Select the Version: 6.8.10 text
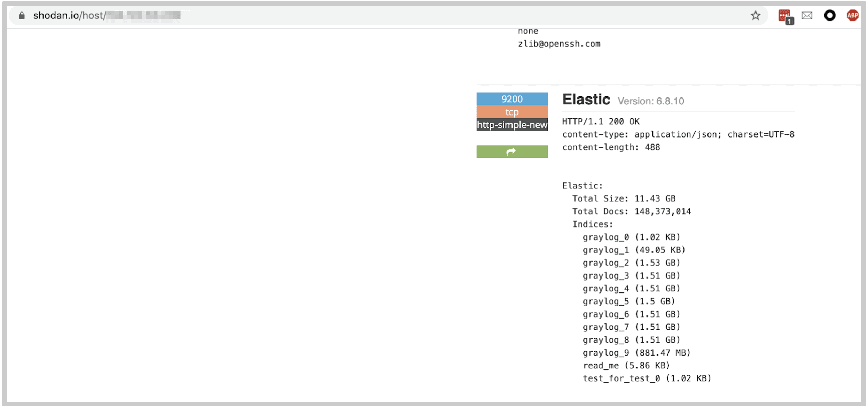Screen dimensions: 868x406 tap(651, 101)
